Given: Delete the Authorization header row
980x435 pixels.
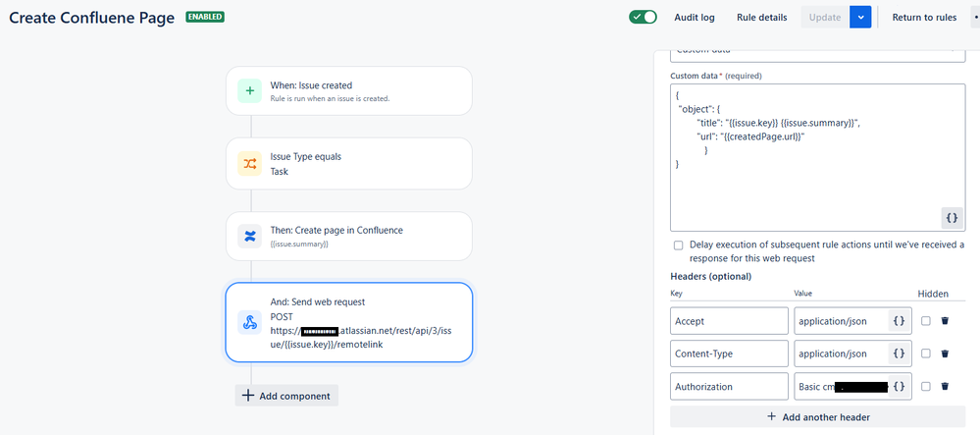Looking at the screenshot, I should tap(945, 387).
